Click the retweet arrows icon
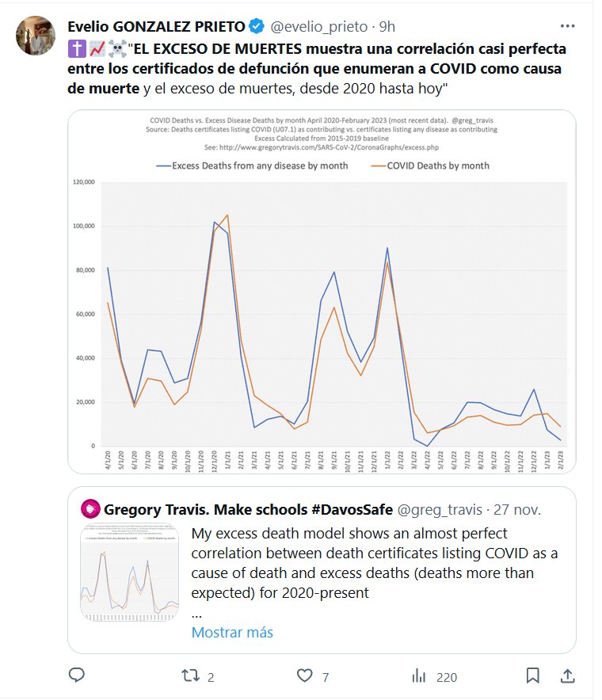602x700 pixels. click(190, 675)
